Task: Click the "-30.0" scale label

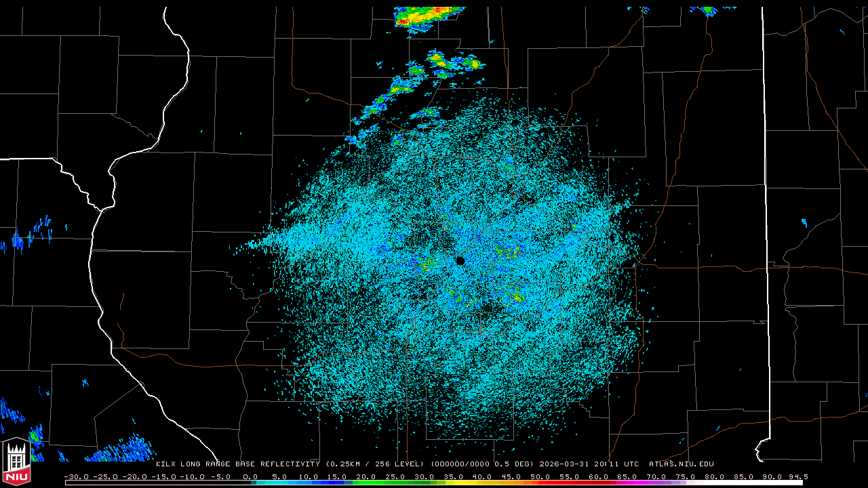Action: click(76, 476)
